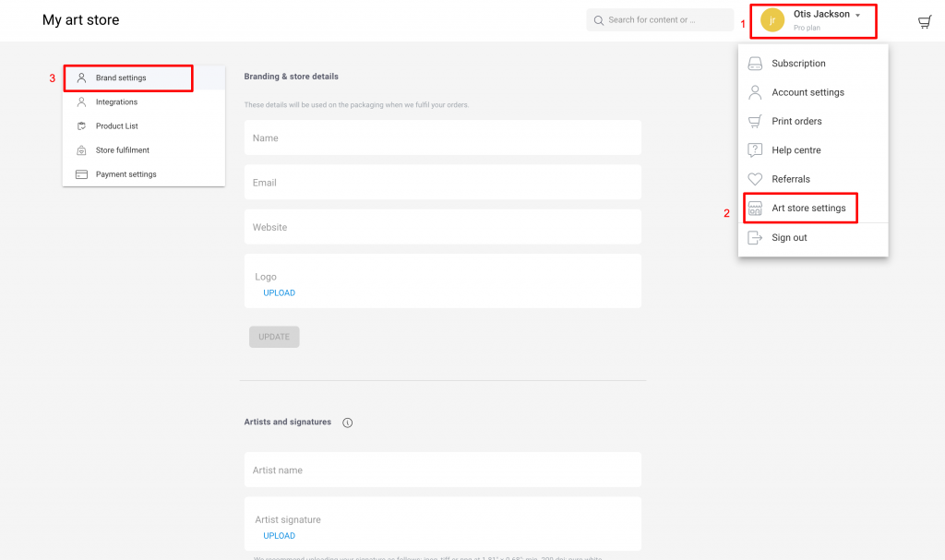Click the Art store settings shop icon
This screenshot has height=560, width=945.
click(755, 208)
